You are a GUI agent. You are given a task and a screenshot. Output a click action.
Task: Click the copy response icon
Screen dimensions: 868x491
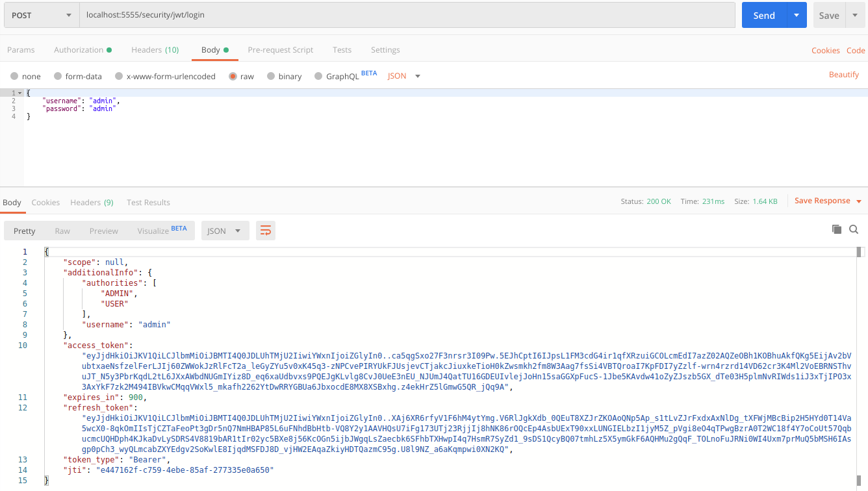(x=837, y=229)
